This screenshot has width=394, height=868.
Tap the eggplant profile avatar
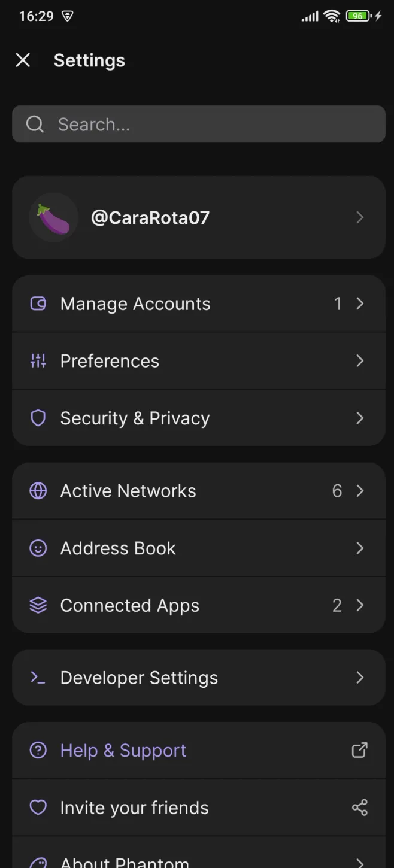(53, 217)
